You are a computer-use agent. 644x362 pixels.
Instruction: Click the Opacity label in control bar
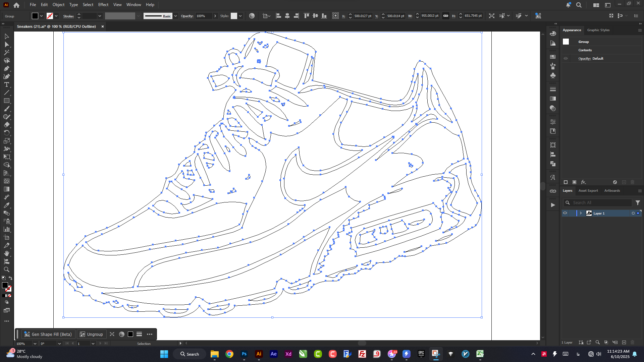click(187, 16)
